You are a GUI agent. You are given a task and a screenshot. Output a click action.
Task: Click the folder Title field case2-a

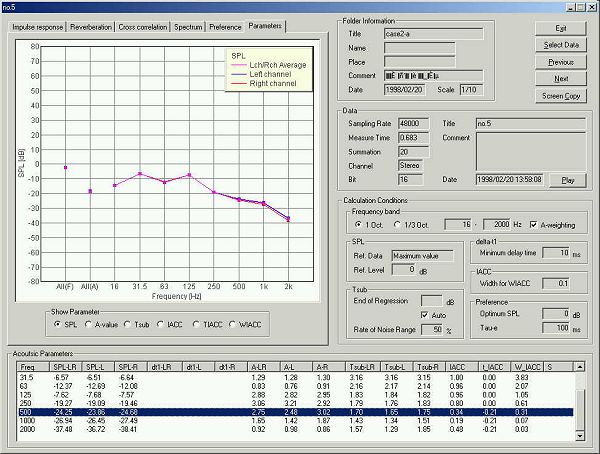pos(434,34)
